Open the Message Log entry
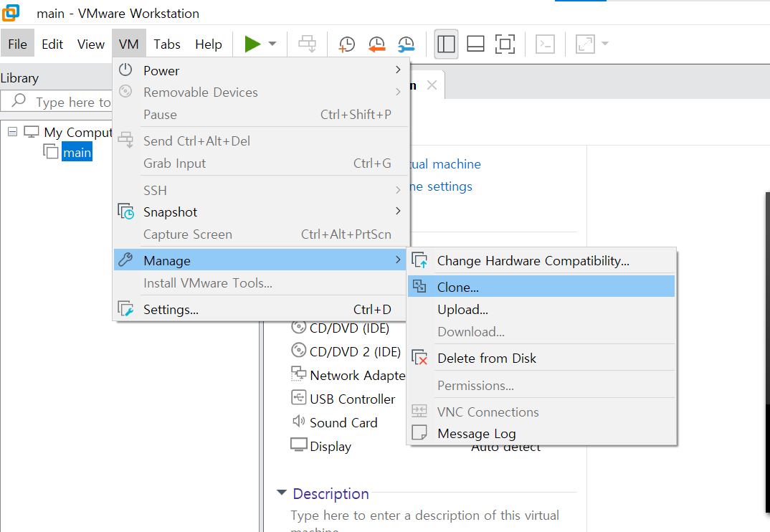The image size is (770, 532). click(x=541, y=433)
